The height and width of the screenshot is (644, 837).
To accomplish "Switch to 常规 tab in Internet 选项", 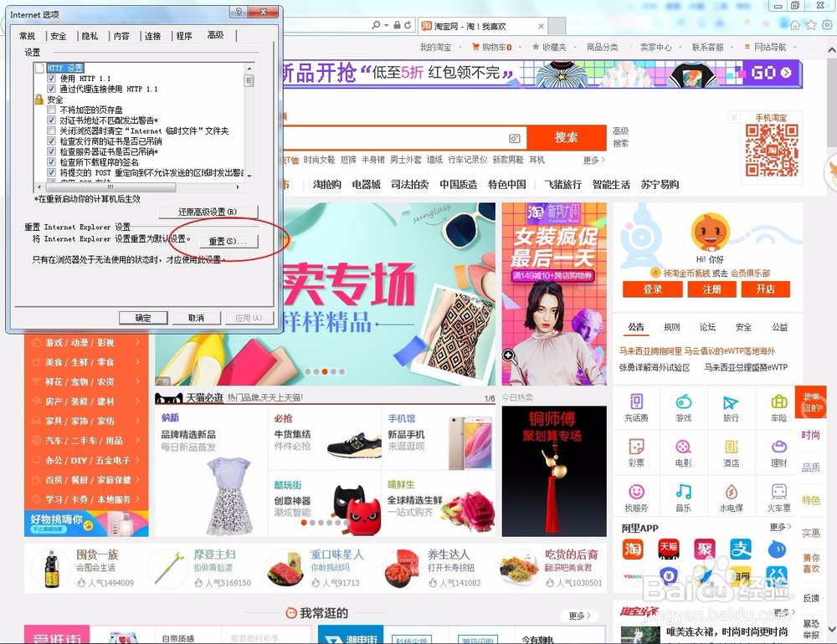I will [28, 36].
